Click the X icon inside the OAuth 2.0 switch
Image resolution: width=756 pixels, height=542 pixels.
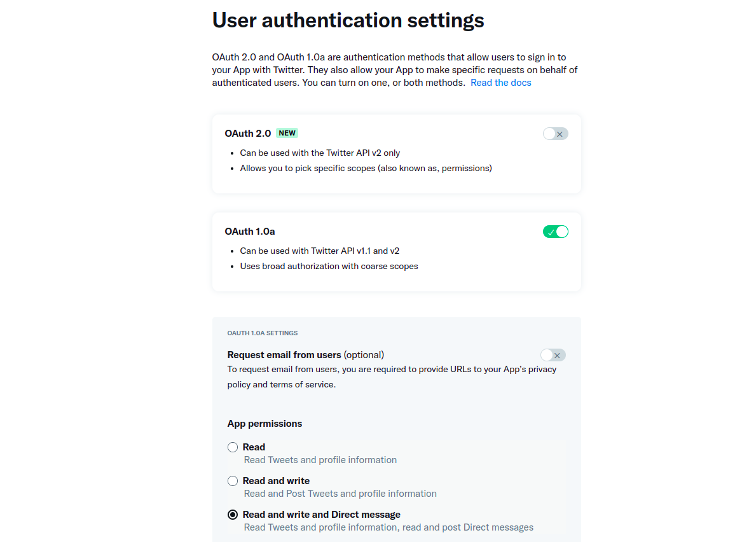[560, 134]
